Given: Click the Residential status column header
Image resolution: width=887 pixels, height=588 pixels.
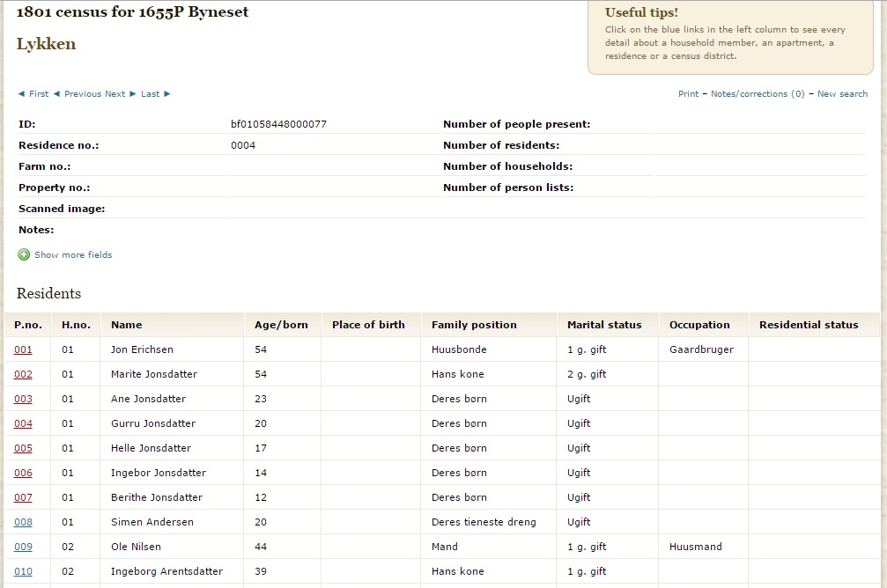Looking at the screenshot, I should coord(809,325).
